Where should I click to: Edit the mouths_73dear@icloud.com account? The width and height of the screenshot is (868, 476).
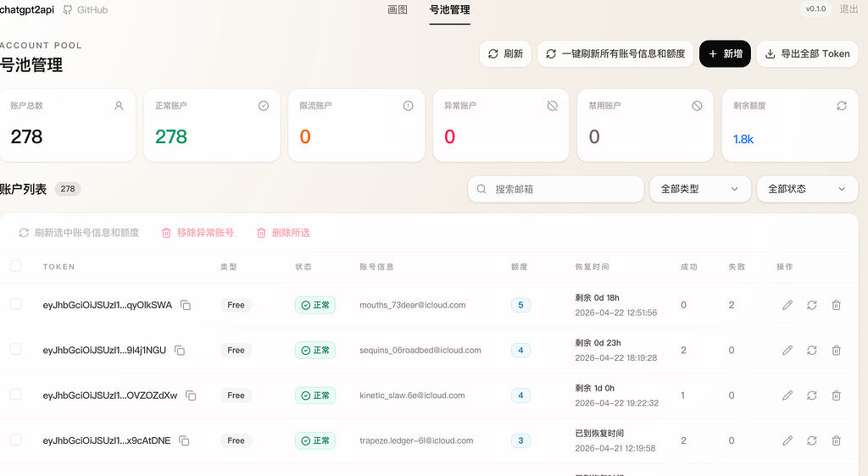click(787, 305)
